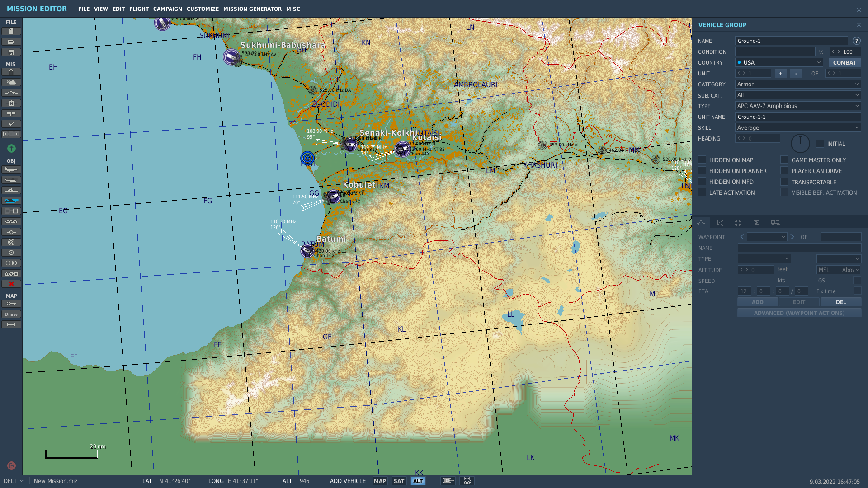The width and height of the screenshot is (868, 488).
Task: Open the waypoint Type dropdown
Action: click(764, 258)
